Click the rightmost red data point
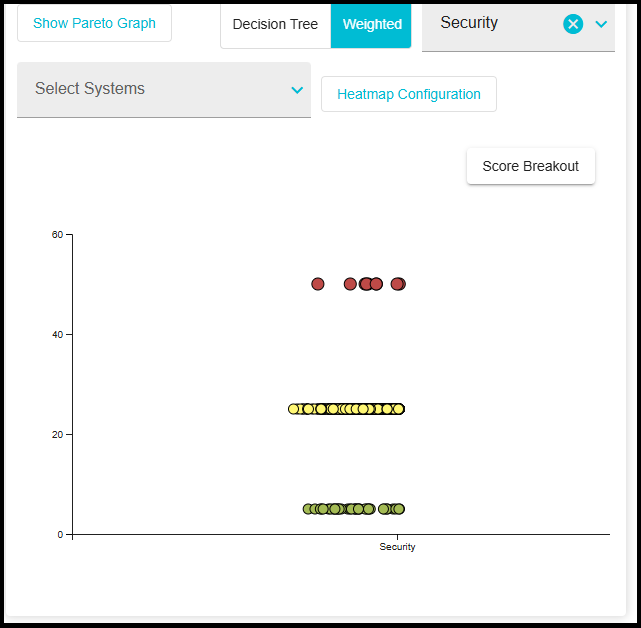641x628 pixels. [399, 284]
